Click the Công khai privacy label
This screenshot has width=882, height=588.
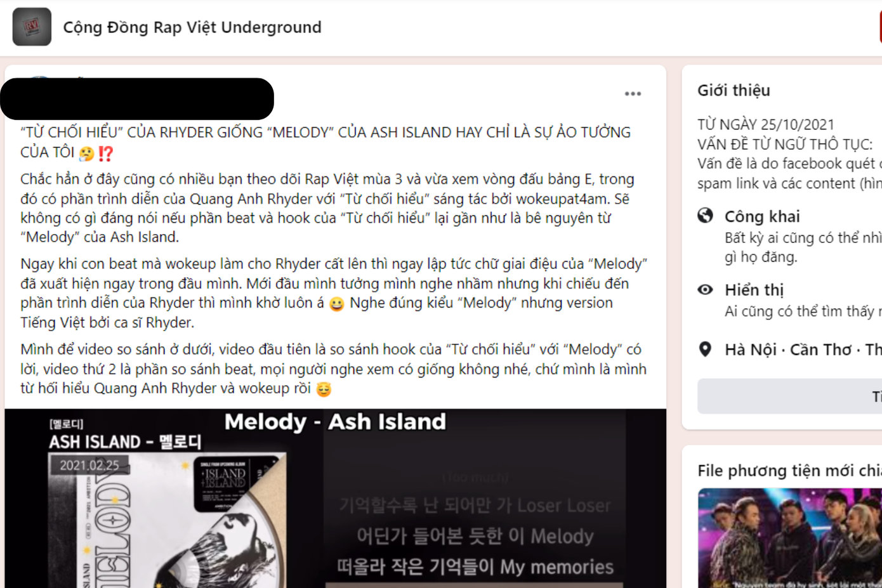coord(762,216)
